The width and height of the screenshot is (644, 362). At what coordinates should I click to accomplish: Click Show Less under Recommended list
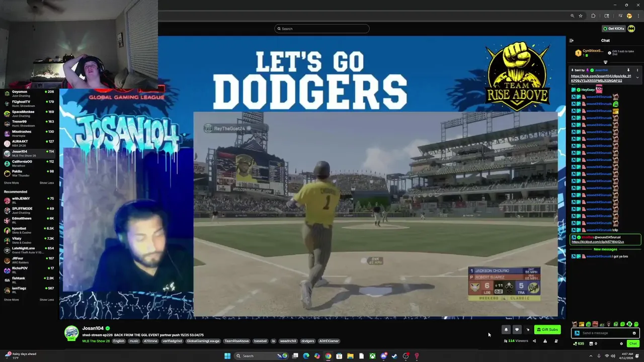(47, 300)
